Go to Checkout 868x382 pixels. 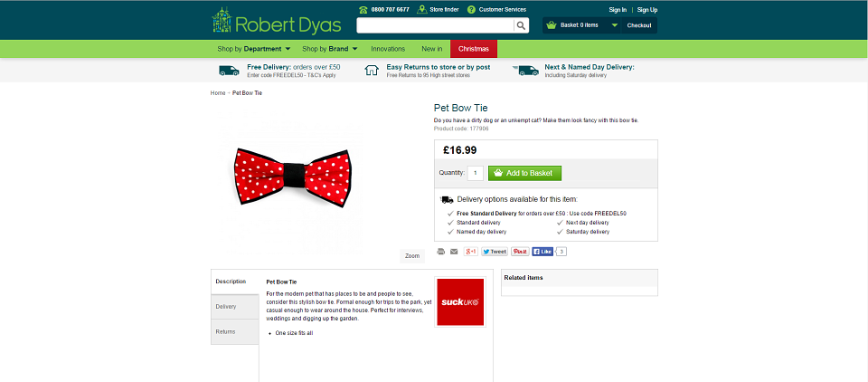639,25
